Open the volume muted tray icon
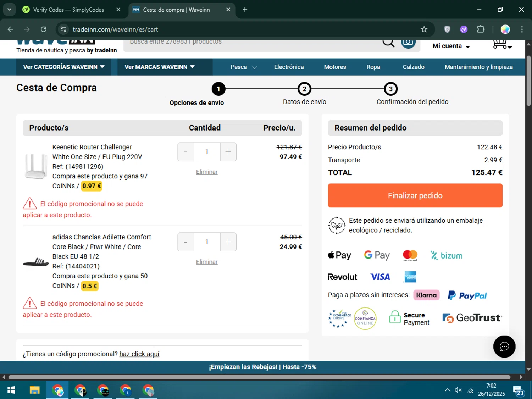 pyautogui.click(x=458, y=390)
